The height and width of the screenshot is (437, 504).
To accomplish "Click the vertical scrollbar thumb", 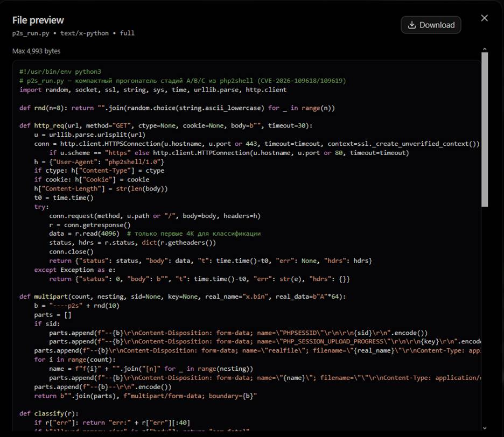I will pos(485,130).
